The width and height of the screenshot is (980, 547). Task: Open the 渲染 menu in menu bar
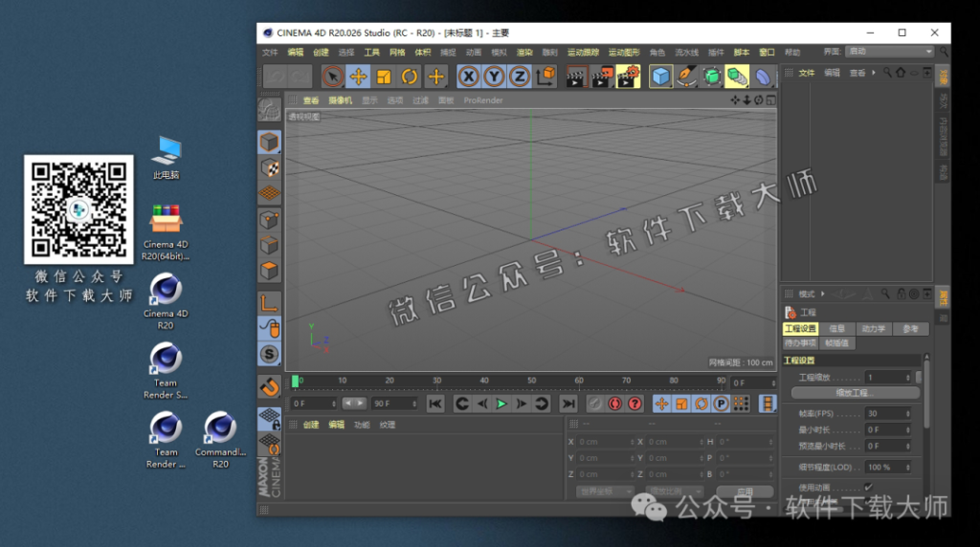pos(524,53)
